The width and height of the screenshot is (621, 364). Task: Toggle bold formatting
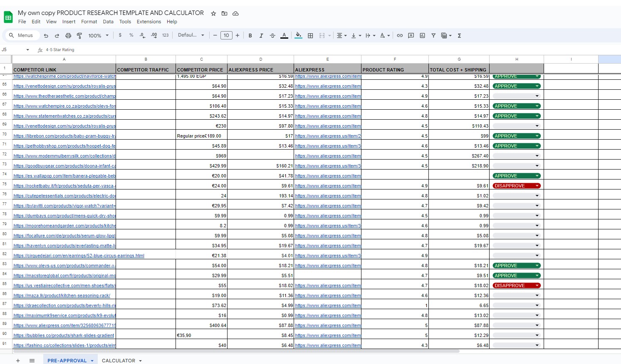click(x=250, y=36)
